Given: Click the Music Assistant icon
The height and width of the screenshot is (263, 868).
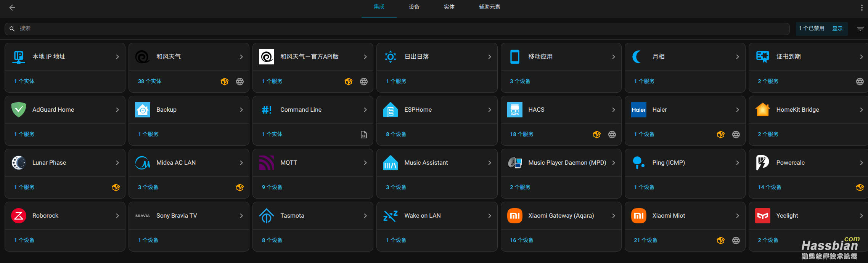Looking at the screenshot, I should point(391,163).
